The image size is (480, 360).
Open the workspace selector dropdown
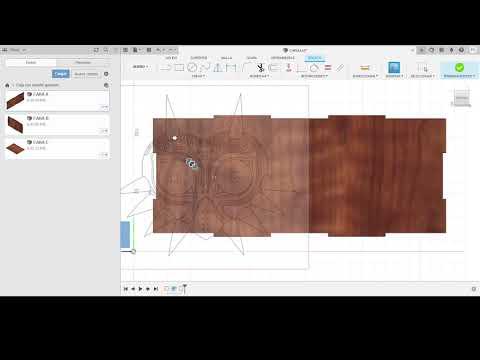(140, 67)
